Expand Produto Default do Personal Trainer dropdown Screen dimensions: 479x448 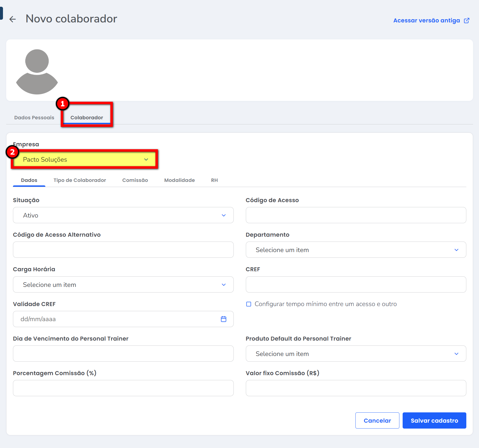356,354
